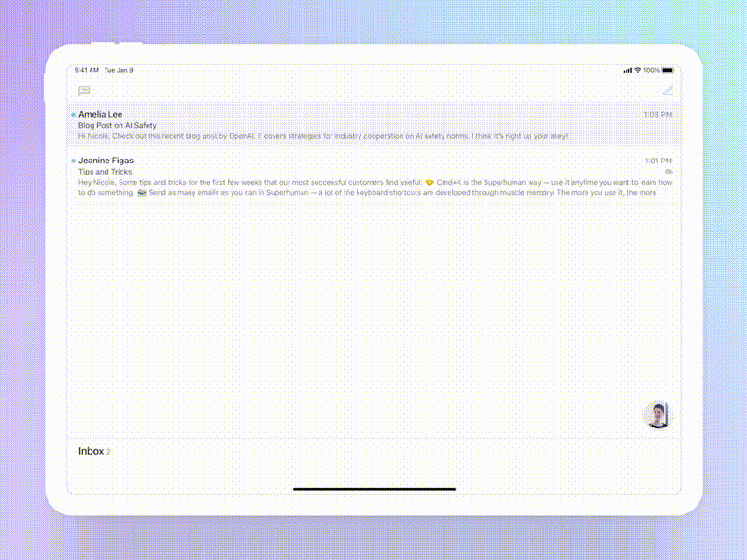This screenshot has width=747, height=560.
Task: Tap the compose pencil icon
Action: (668, 91)
